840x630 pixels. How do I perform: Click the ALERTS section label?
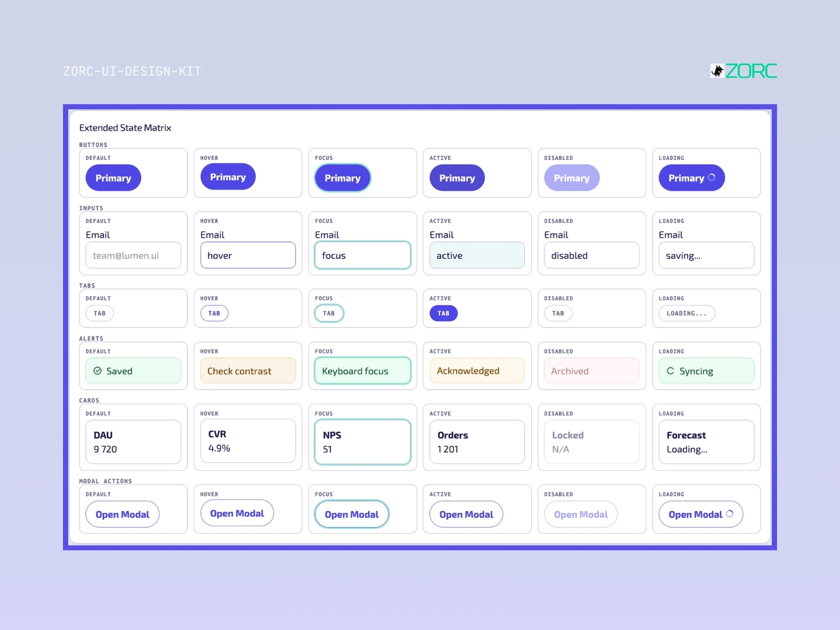pos(91,339)
